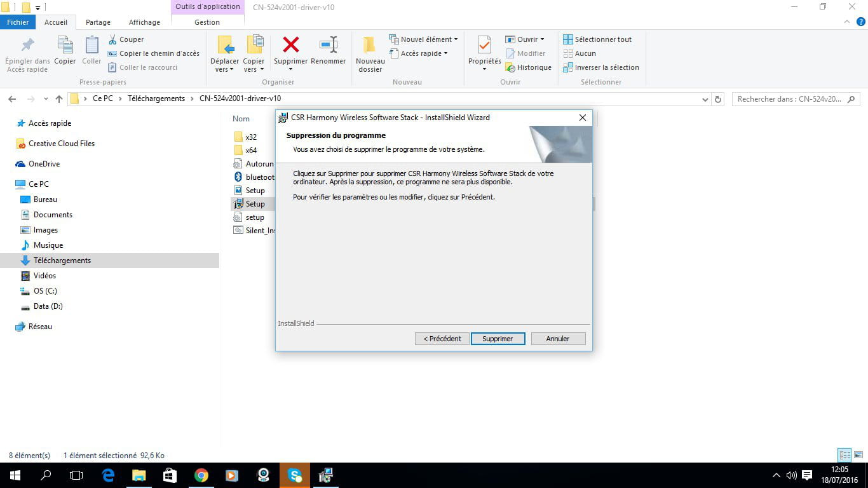This screenshot has width=868, height=488.
Task: Open the Fichier tab
Action: [x=18, y=22]
